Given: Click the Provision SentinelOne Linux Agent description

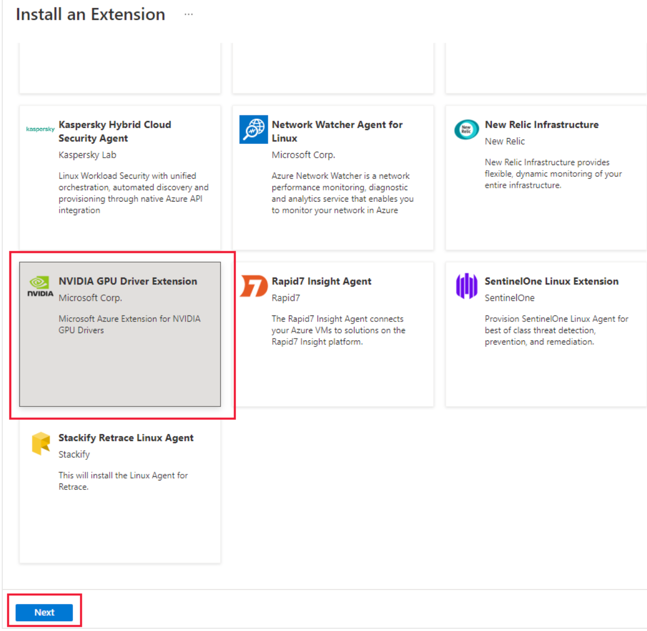Looking at the screenshot, I should pyautogui.click(x=556, y=330).
